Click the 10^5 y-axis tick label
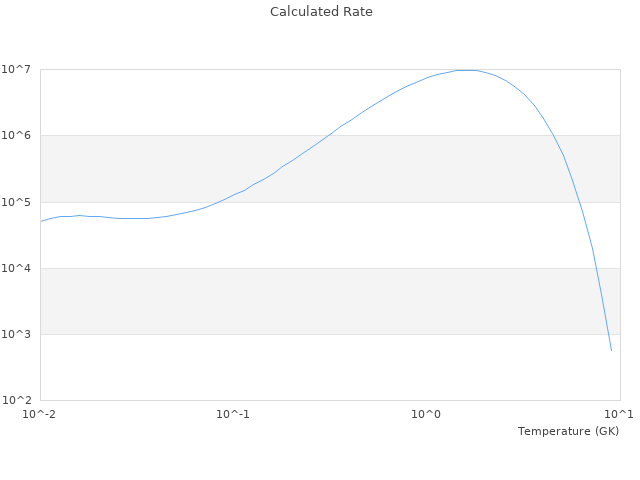 [19, 202]
